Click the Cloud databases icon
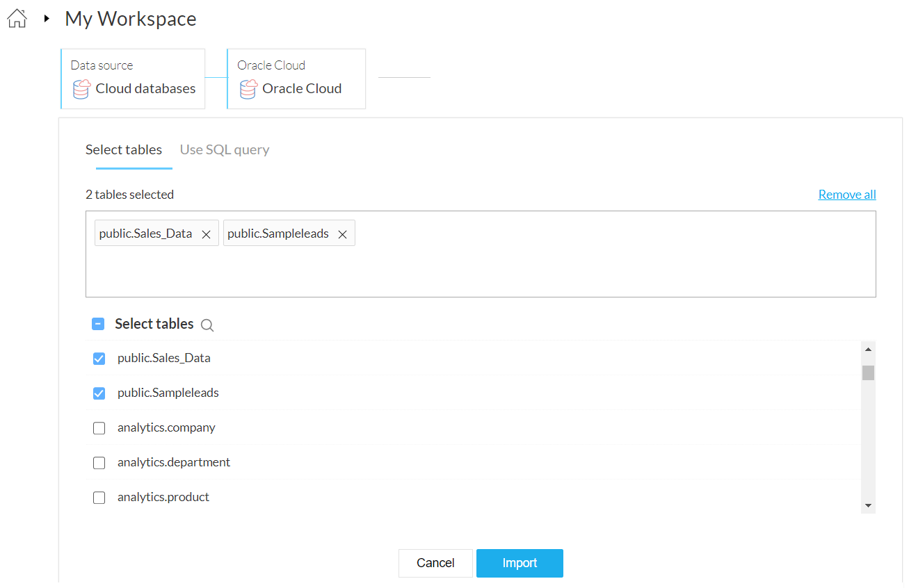Screen dimensions: 909x588 (x=81, y=89)
